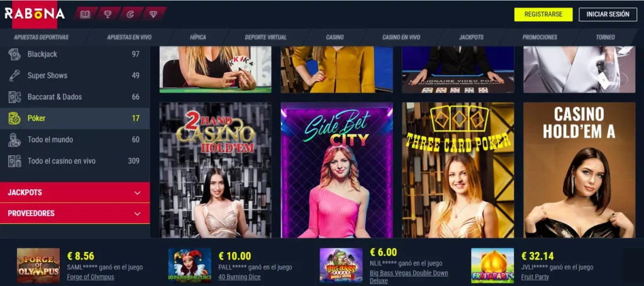This screenshot has height=286, width=644.
Task: Click the Rabona logo
Action: click(x=35, y=14)
